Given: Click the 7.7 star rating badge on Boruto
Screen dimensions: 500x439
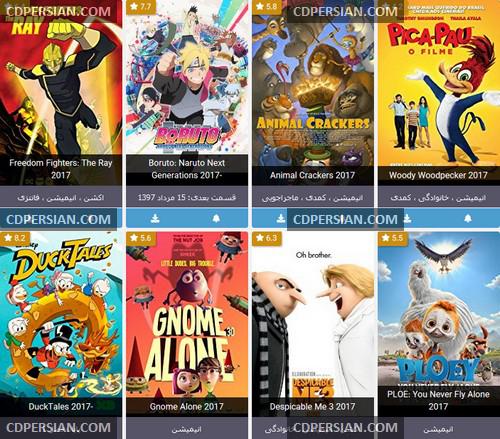Looking at the screenshot, I should (141, 7).
